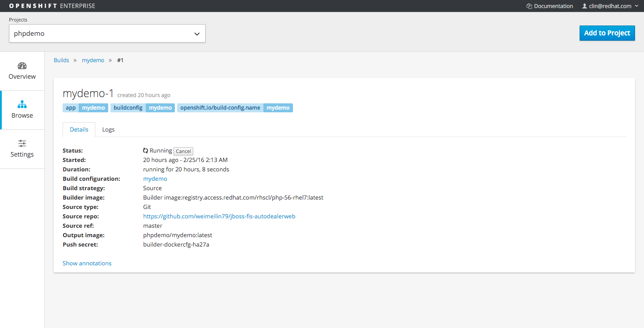This screenshot has height=328, width=644.
Task: Open the GitHub source repo link
Action: click(x=219, y=216)
